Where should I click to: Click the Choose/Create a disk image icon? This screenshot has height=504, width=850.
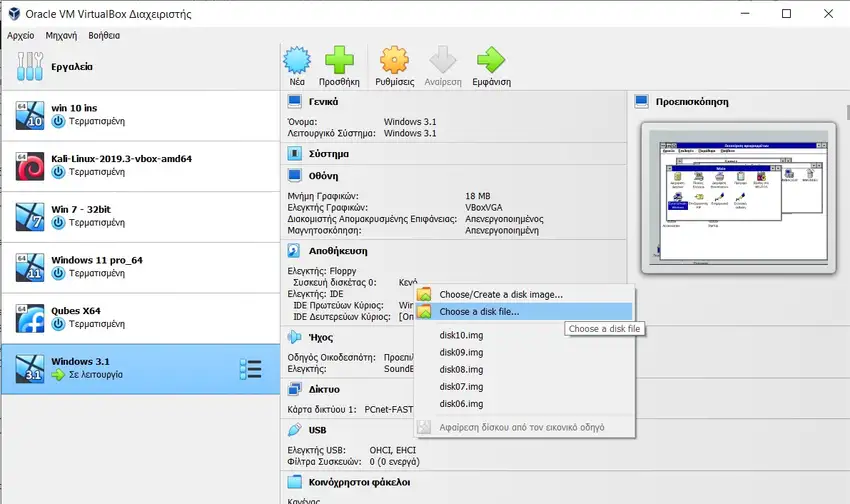[x=424, y=294]
